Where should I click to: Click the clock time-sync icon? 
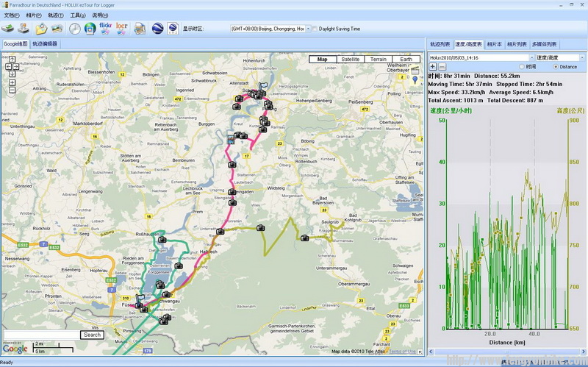click(x=75, y=29)
